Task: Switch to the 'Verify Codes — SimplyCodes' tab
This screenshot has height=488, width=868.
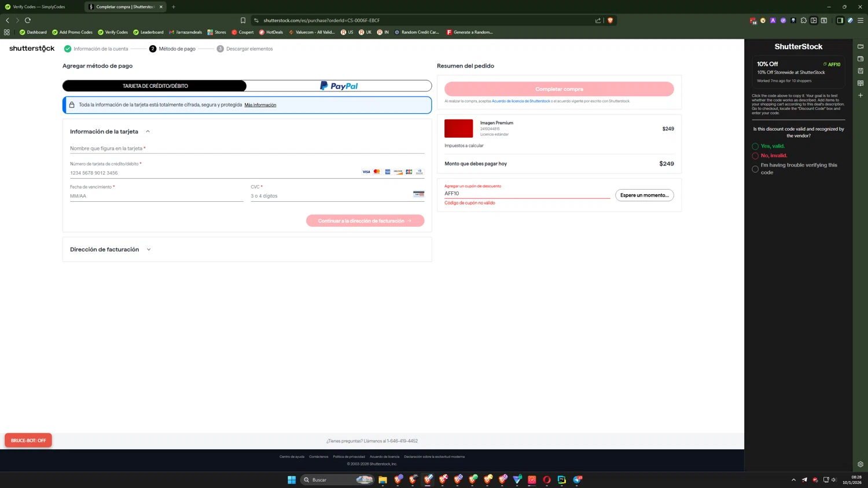Action: coord(39,7)
